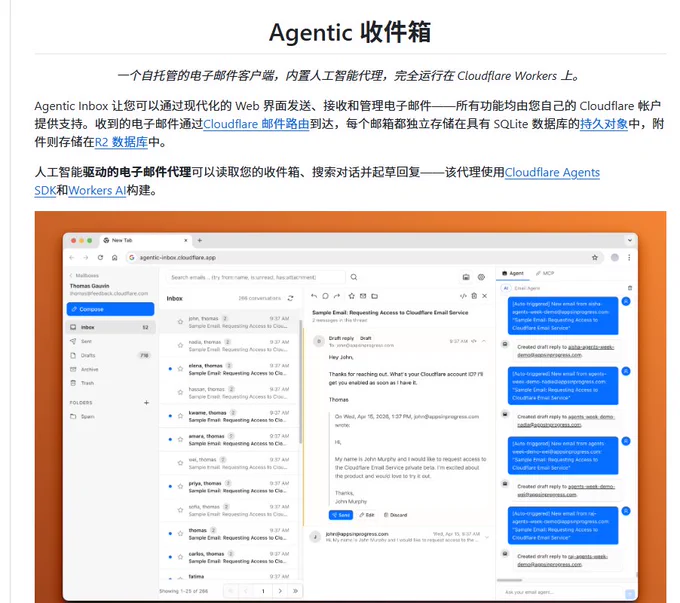Click the search emails input field
The height and width of the screenshot is (603, 680).
point(255,277)
